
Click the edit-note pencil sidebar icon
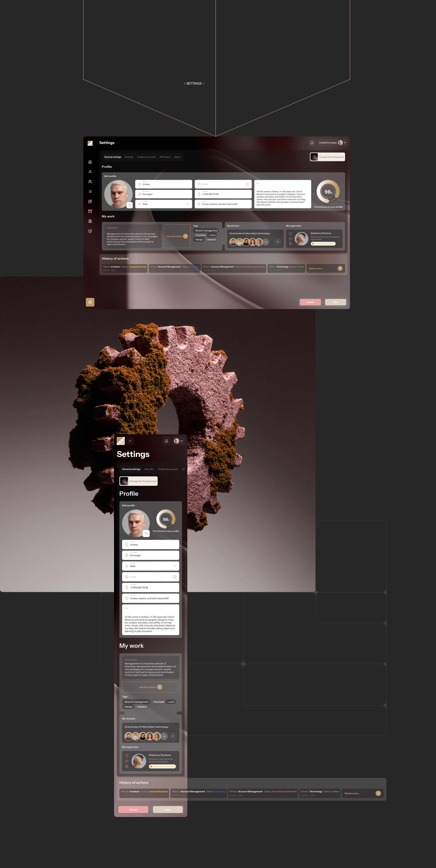[x=90, y=201]
